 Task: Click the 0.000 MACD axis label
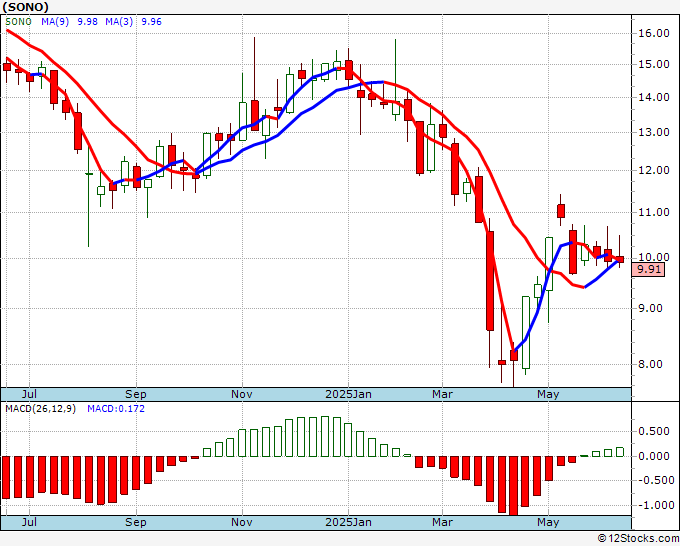(x=654, y=456)
